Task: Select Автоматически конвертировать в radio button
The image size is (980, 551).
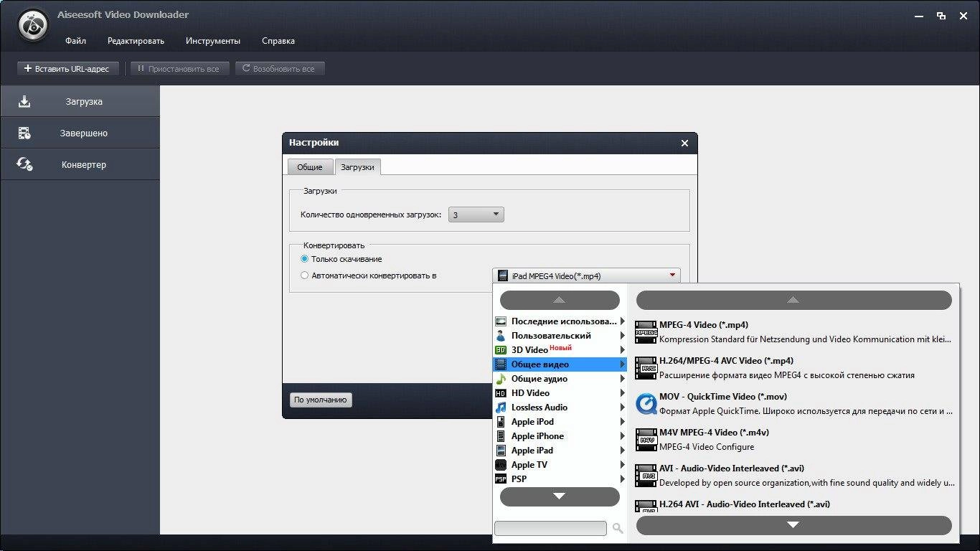Action: click(x=305, y=275)
